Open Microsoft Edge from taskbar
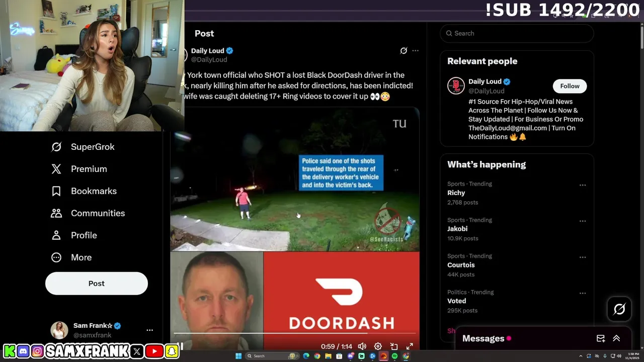This screenshot has height=362, width=644. [306, 356]
